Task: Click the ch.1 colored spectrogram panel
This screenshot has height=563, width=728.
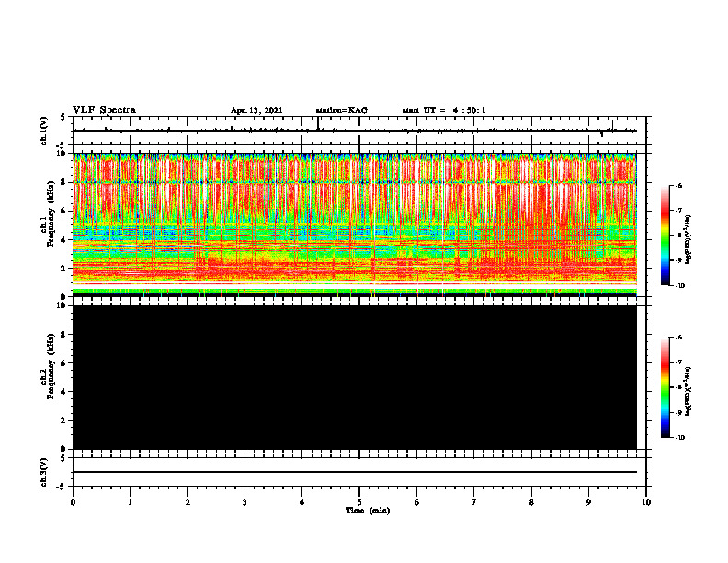Action: pos(355,224)
